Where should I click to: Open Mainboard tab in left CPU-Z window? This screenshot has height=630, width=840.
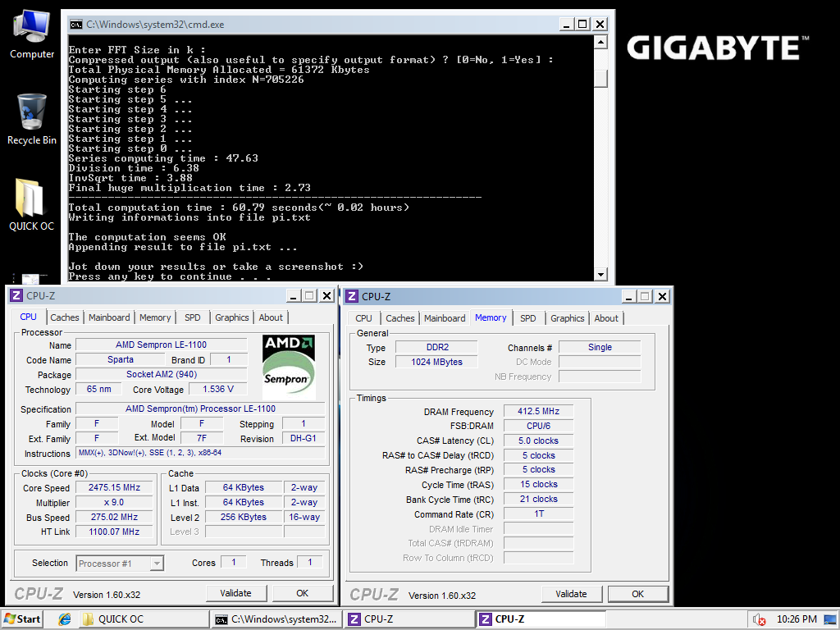(109, 317)
